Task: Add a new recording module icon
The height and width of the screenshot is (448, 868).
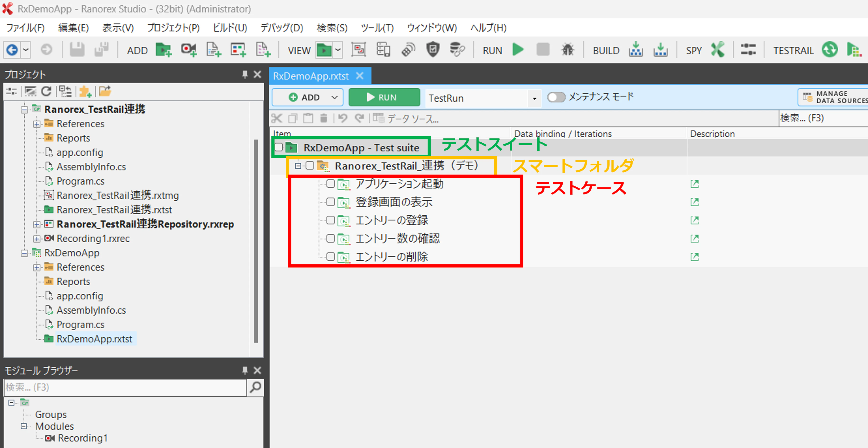Action: [189, 50]
